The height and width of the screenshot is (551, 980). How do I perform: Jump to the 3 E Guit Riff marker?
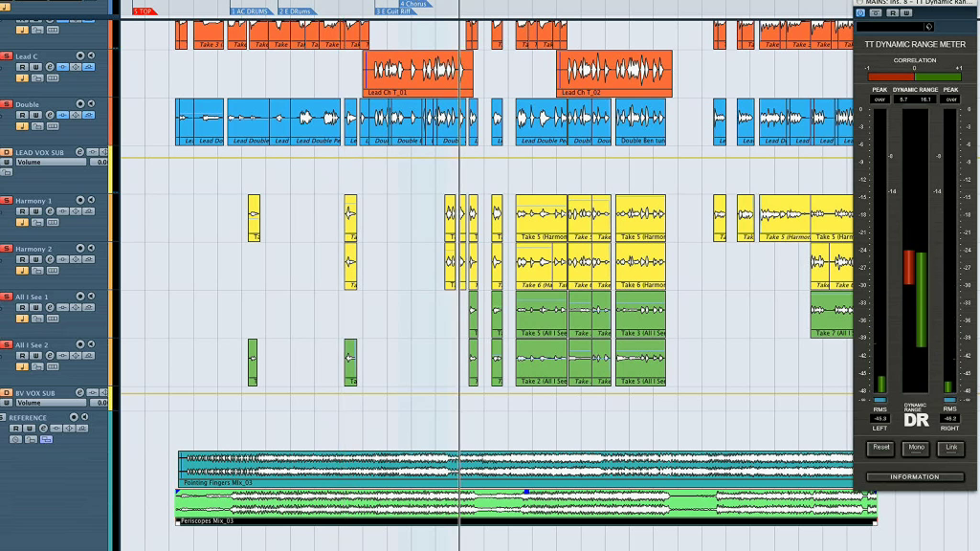[x=393, y=11]
